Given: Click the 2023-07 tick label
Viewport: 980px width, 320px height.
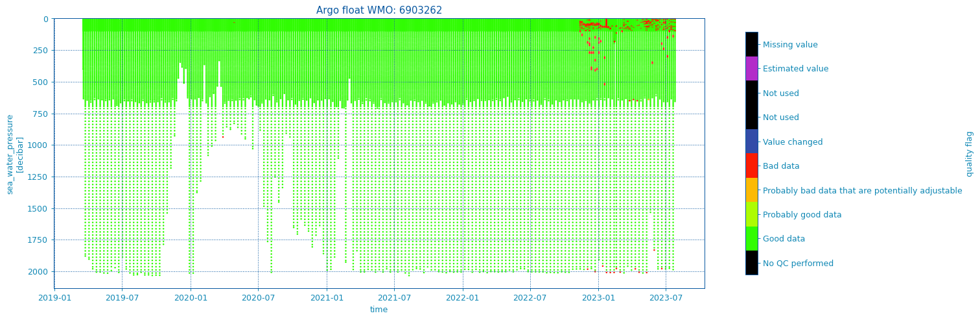Looking at the screenshot, I should pyautogui.click(x=666, y=298).
